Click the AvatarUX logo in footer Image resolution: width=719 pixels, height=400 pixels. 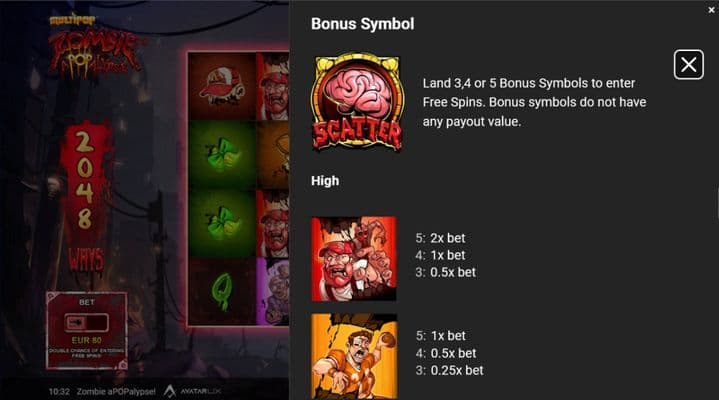tap(193, 391)
